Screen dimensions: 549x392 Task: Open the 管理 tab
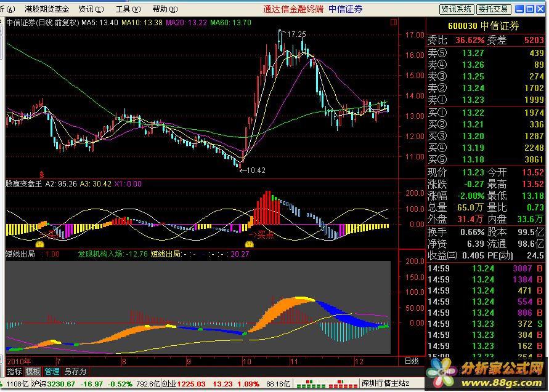pyautogui.click(x=52, y=371)
